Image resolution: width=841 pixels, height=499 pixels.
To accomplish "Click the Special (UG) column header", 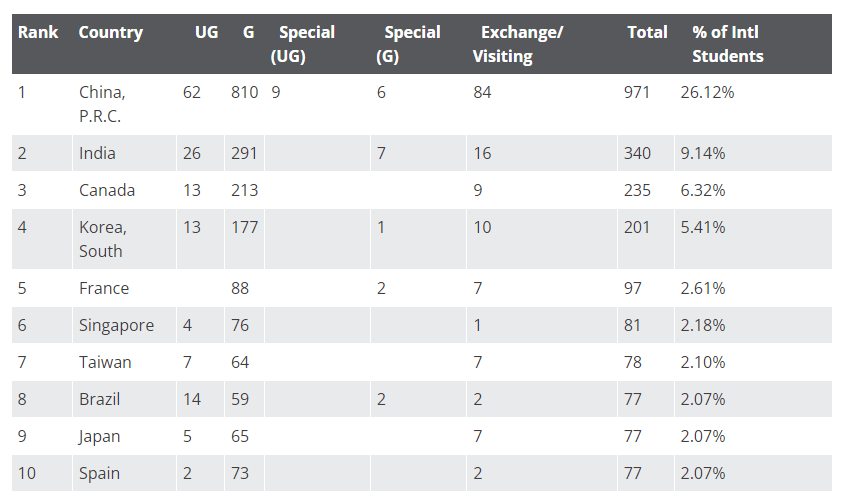I will [x=303, y=44].
